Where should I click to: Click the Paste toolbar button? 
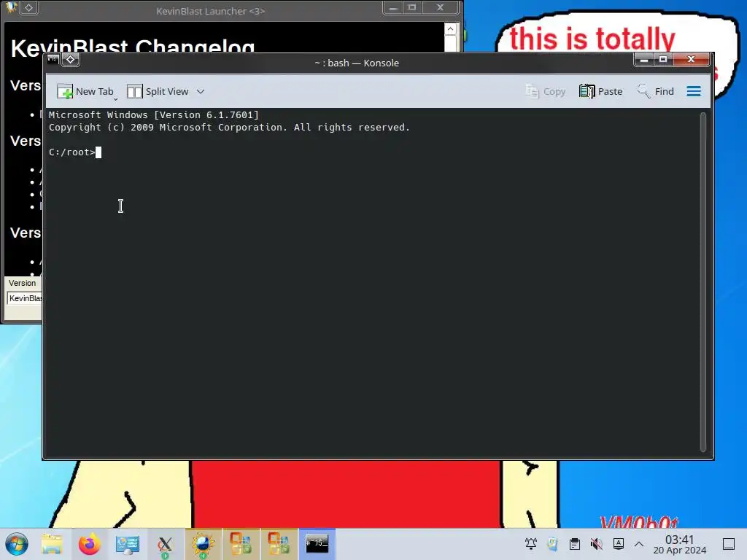[601, 91]
